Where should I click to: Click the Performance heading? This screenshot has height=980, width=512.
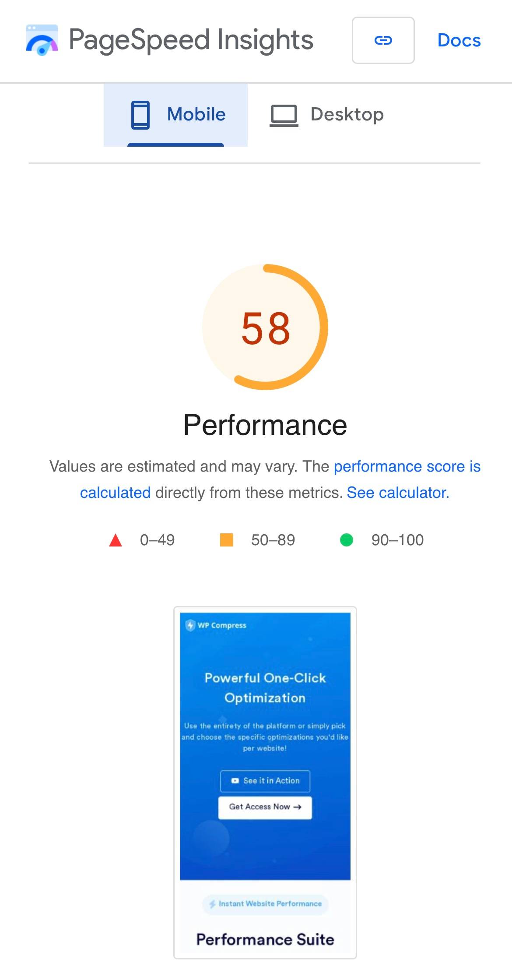pos(265,425)
